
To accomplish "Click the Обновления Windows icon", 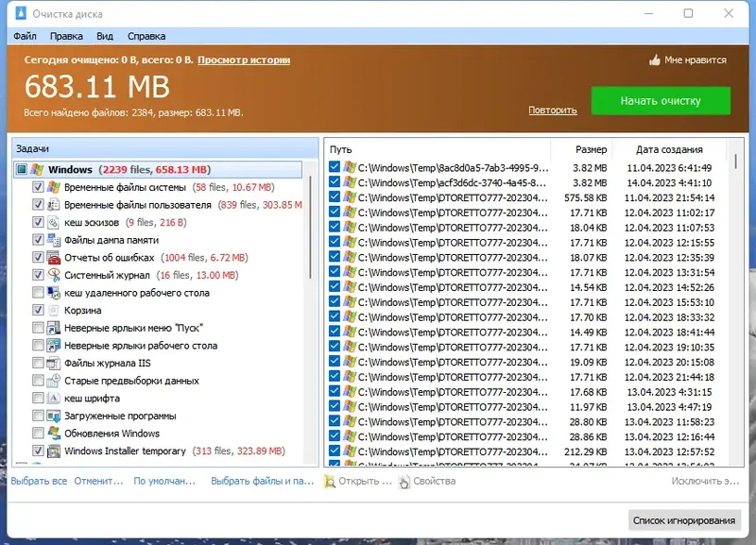I will [x=54, y=434].
